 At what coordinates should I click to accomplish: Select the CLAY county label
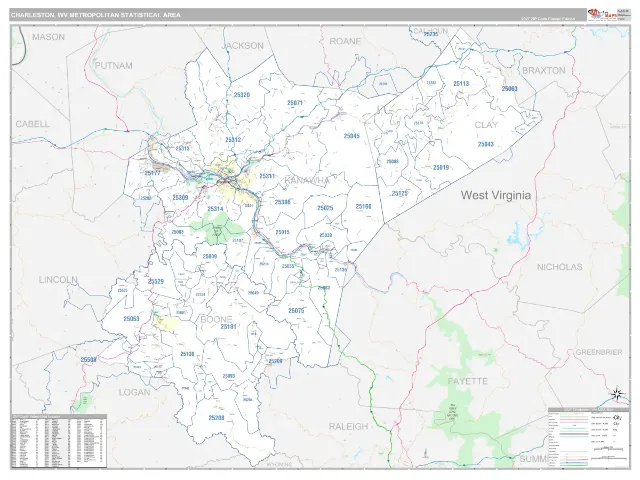(486, 125)
